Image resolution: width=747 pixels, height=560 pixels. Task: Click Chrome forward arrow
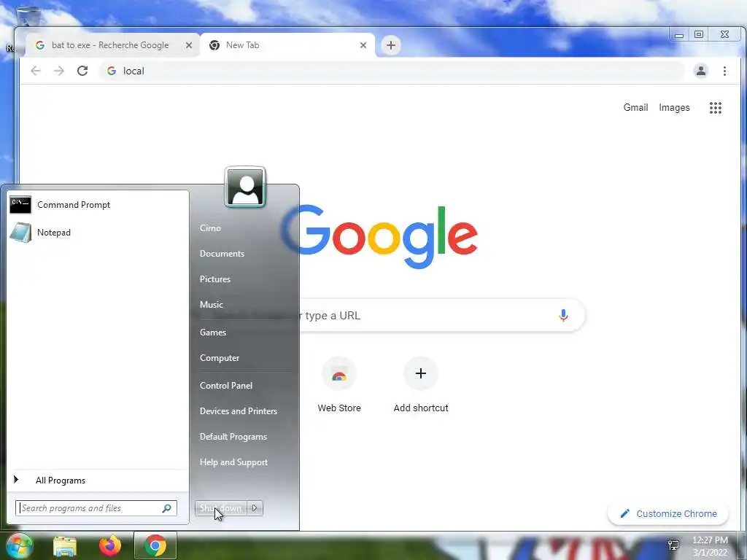click(58, 71)
